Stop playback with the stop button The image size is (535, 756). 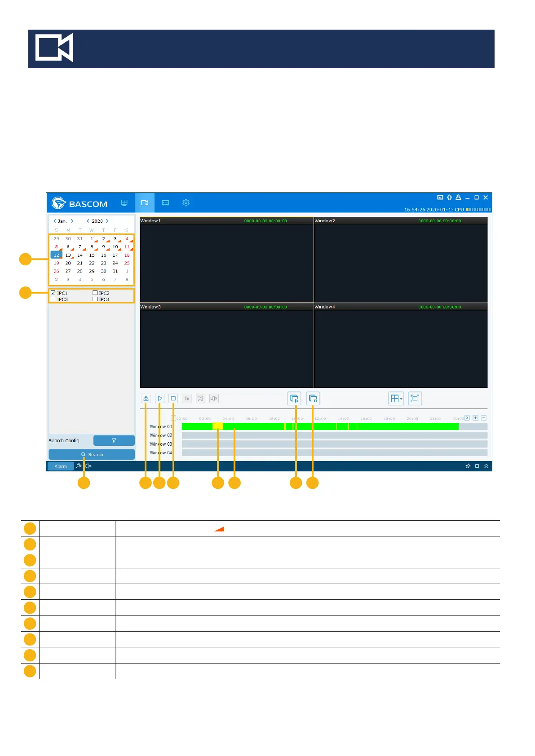pyautogui.click(x=173, y=398)
